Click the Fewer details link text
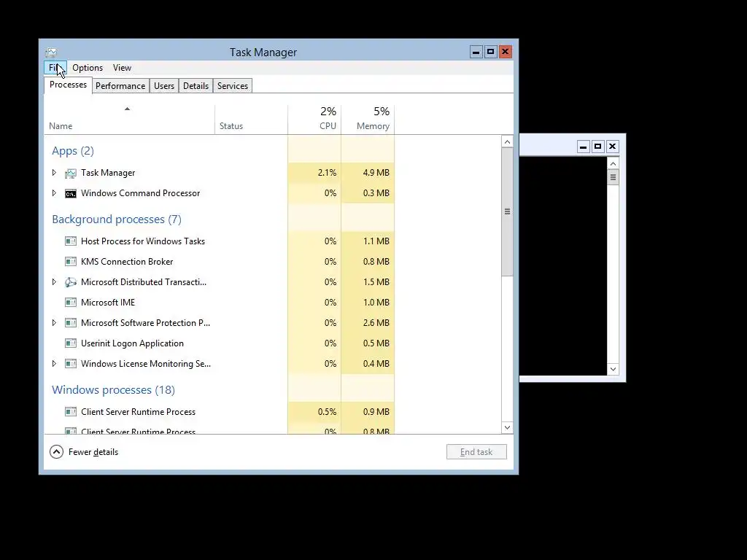Viewport: 747px width, 560px height. click(93, 452)
